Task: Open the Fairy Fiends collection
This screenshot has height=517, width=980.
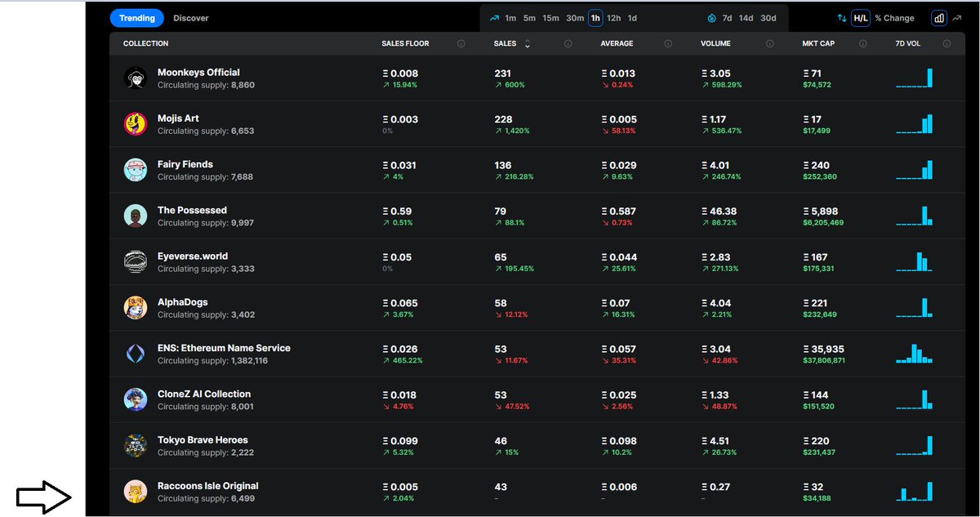Action: coord(185,164)
